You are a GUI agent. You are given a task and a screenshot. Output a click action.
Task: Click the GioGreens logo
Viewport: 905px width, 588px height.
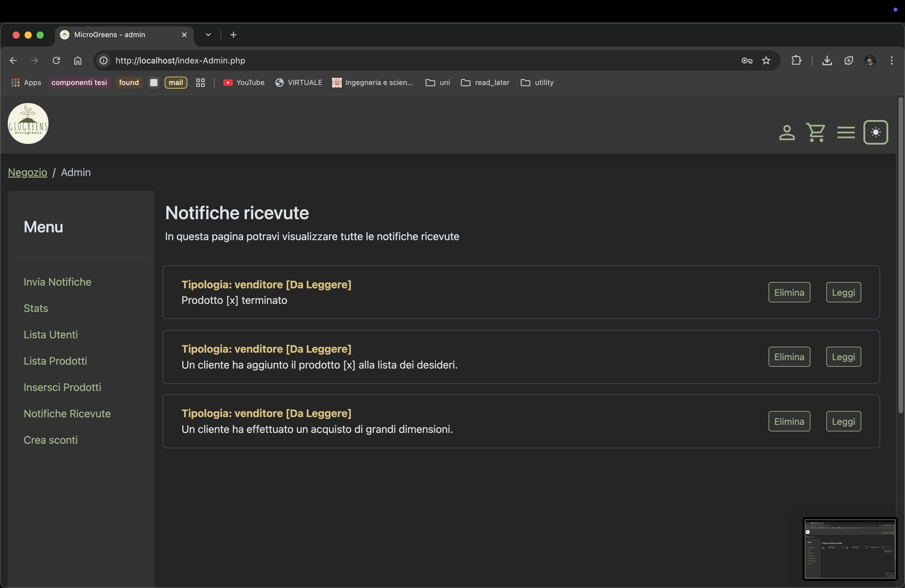pos(28,124)
